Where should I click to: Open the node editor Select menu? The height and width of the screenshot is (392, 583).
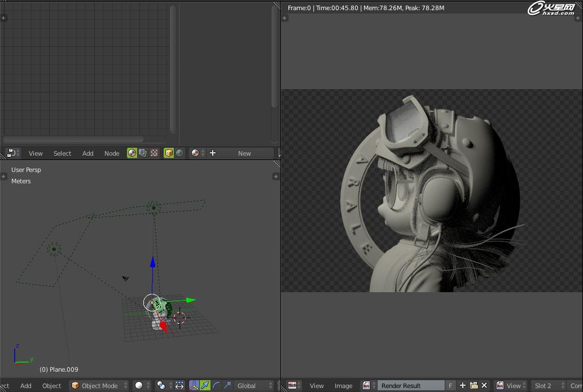62,153
